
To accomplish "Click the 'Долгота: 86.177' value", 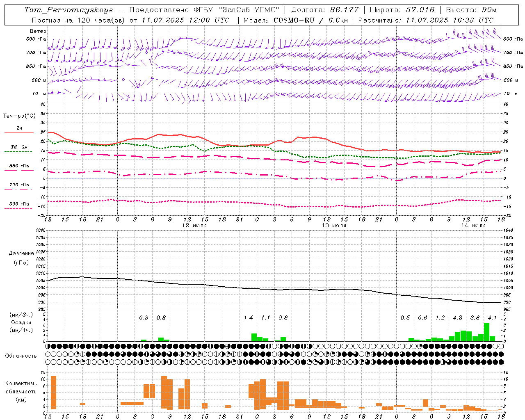I will (325, 10).
